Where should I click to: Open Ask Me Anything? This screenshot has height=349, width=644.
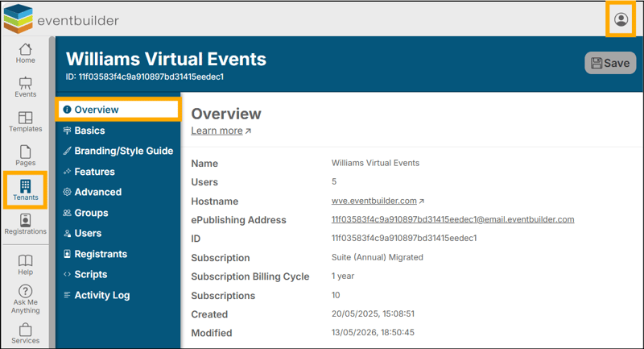pos(26,299)
